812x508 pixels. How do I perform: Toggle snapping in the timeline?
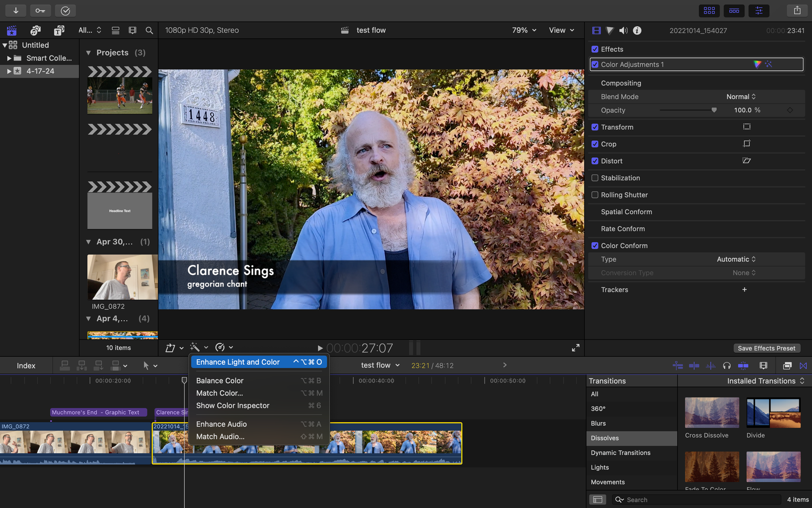(803, 365)
